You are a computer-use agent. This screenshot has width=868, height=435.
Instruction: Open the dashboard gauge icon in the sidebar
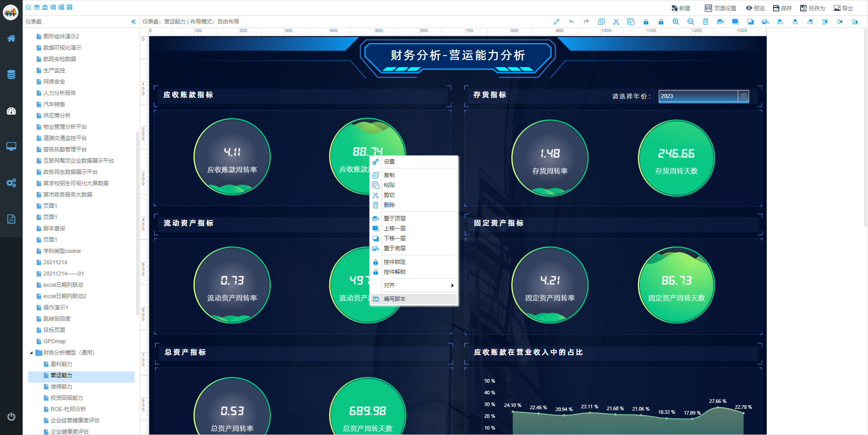point(11,111)
